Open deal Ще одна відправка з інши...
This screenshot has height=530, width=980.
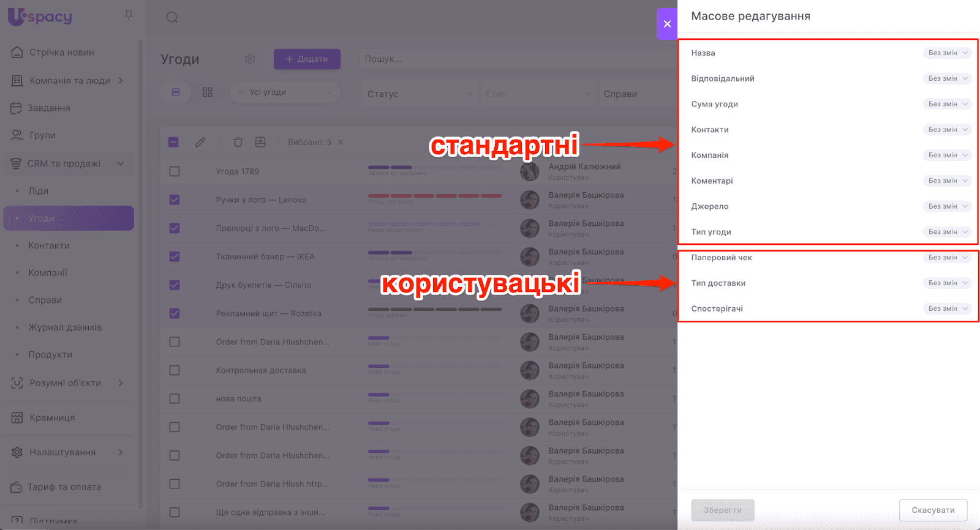pyautogui.click(x=271, y=512)
